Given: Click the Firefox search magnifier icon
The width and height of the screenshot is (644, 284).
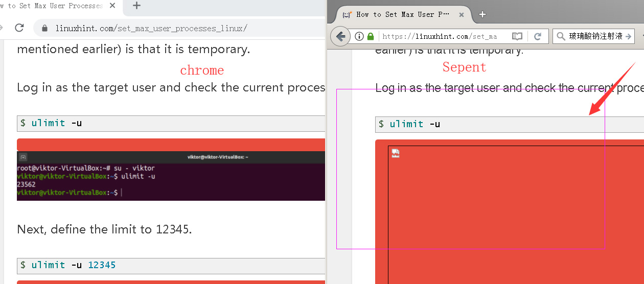Looking at the screenshot, I should point(561,36).
